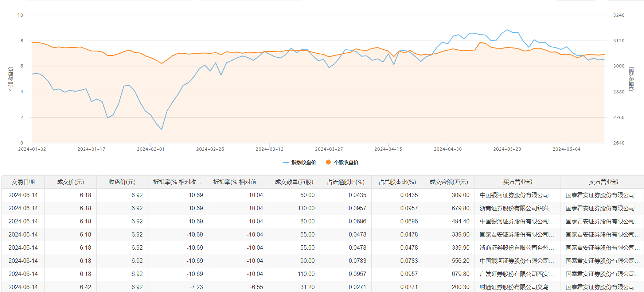Viewport: 644px width, 292px height.
Task: Toggle the 个股收盘价 legend series label
Action: click(x=346, y=162)
